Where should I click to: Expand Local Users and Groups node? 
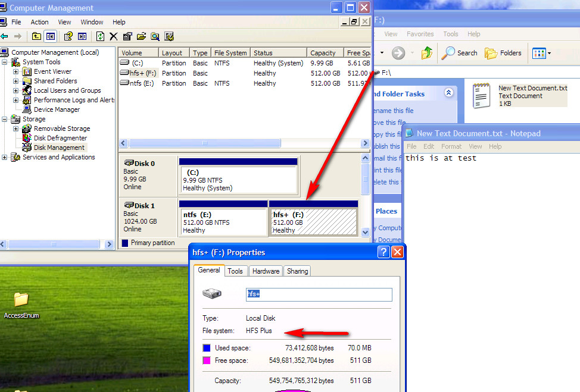[15, 90]
